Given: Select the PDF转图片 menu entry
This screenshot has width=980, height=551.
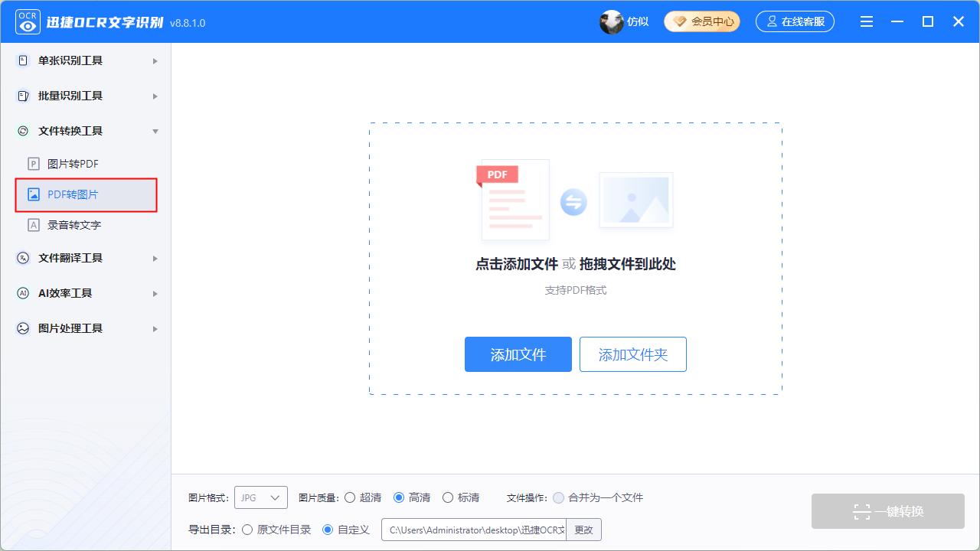Looking at the screenshot, I should [86, 194].
